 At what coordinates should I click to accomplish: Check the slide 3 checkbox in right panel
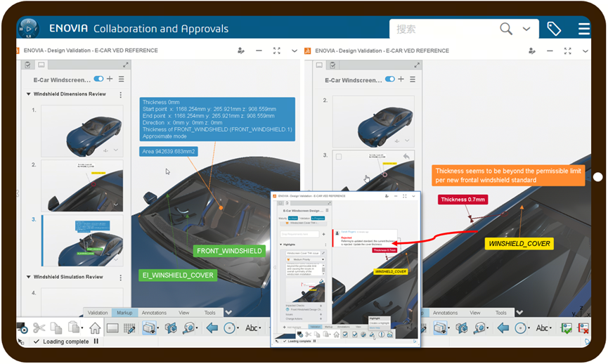click(x=339, y=156)
